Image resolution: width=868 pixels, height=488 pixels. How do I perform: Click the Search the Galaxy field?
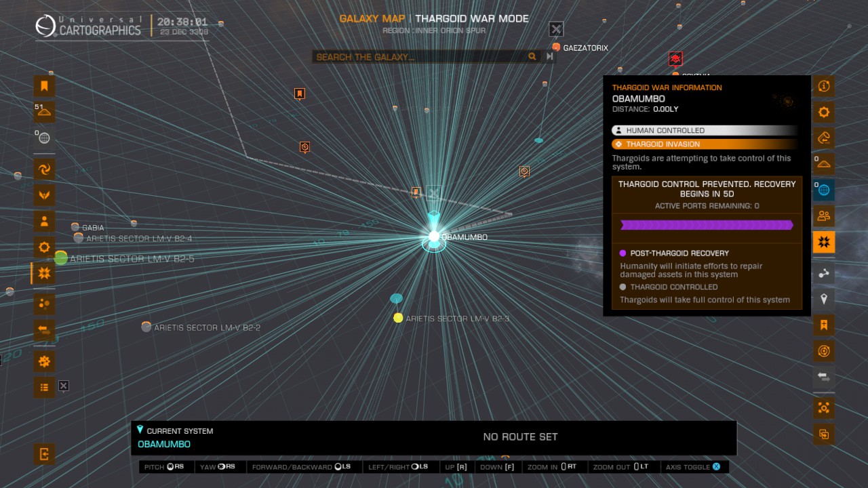coord(427,57)
